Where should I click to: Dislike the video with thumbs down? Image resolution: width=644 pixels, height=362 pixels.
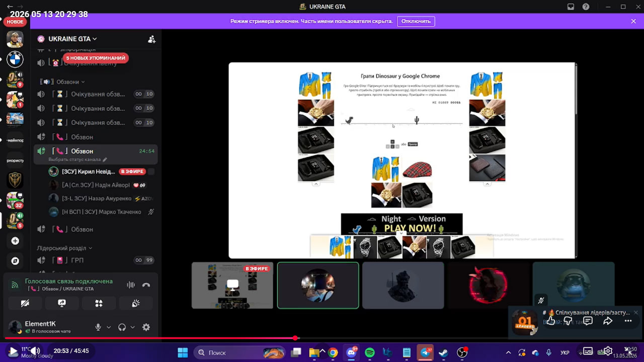coord(568,321)
